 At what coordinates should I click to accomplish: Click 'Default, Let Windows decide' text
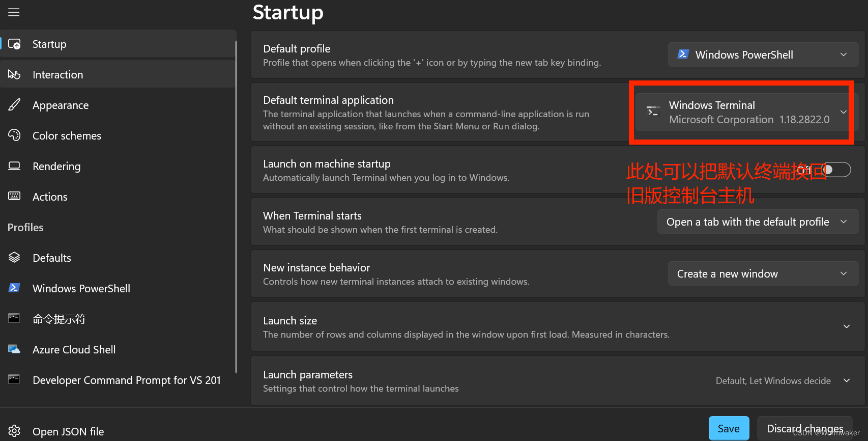[773, 380]
